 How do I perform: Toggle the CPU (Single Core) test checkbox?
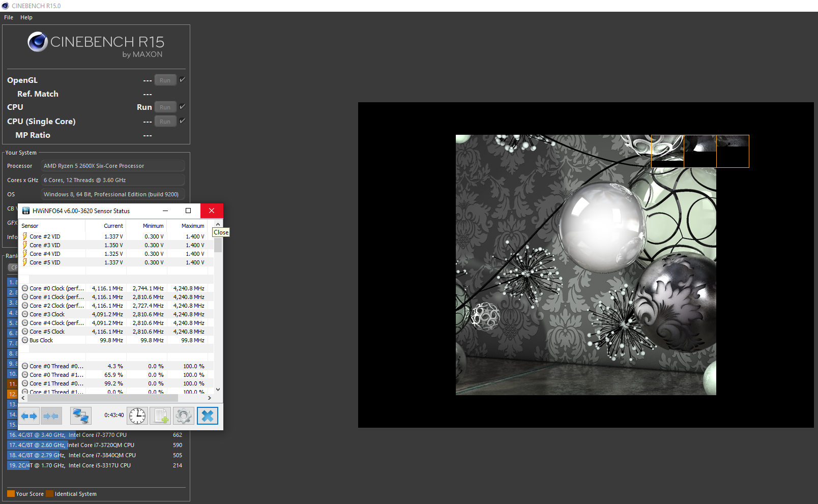click(182, 121)
